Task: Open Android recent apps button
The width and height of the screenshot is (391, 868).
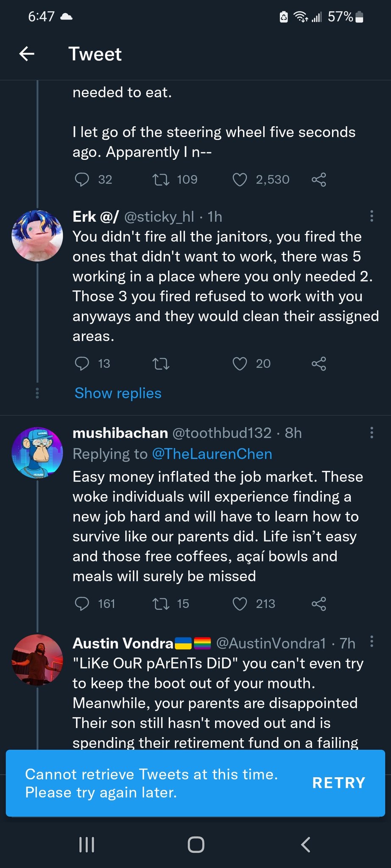Action: tap(87, 844)
